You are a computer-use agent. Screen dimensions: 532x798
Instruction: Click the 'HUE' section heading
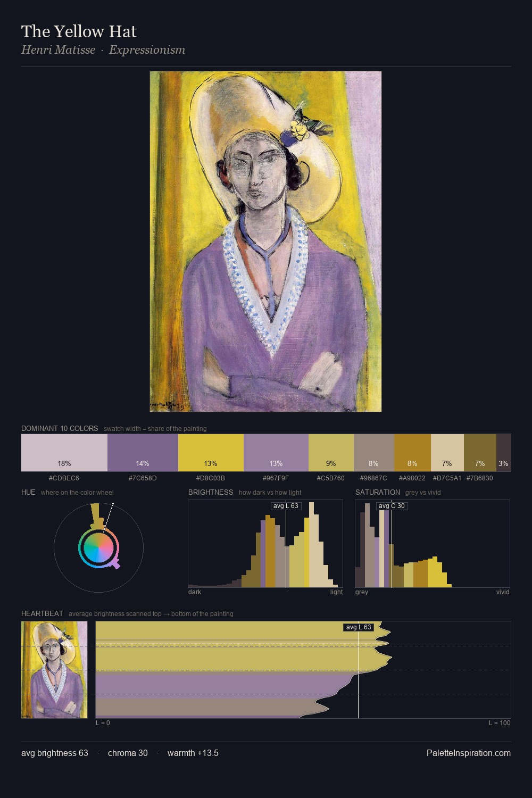coord(28,492)
